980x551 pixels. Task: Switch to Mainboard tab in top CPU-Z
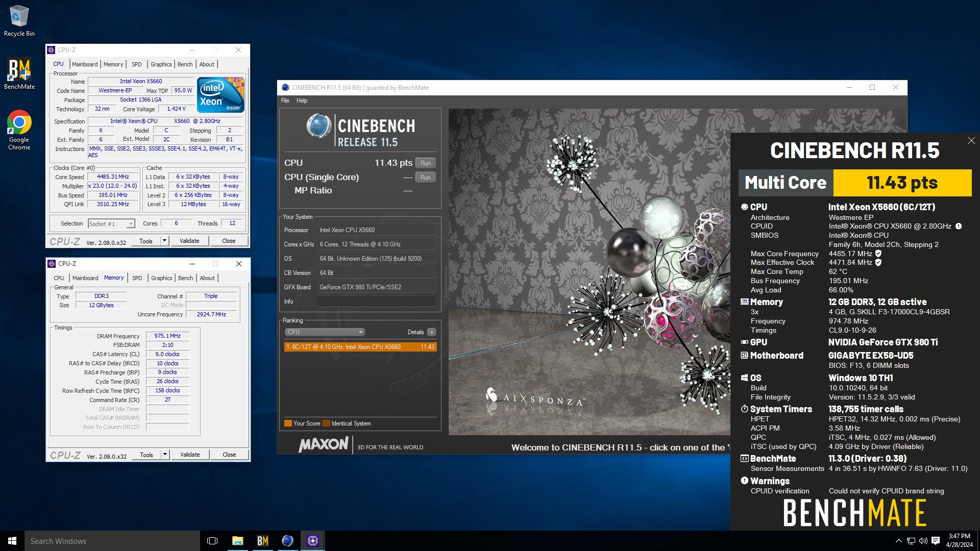(85, 64)
